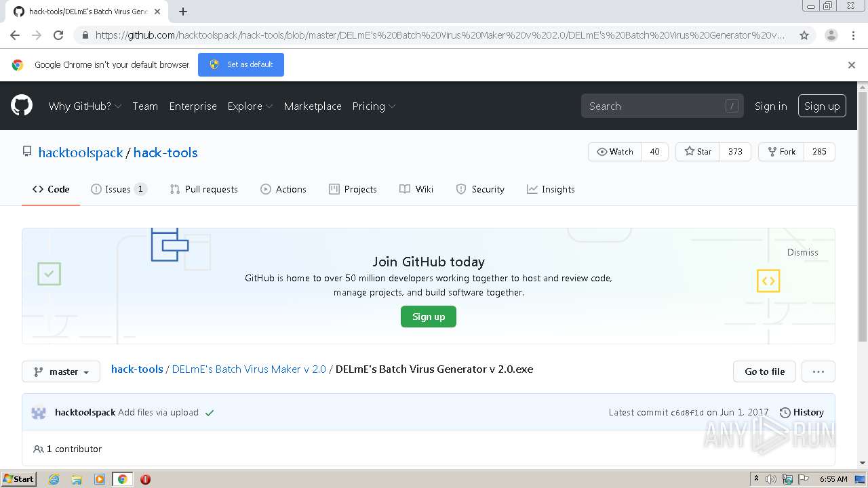Launch Internet Explorer from the taskbar
This screenshot has width=868, height=488.
coord(54,479)
